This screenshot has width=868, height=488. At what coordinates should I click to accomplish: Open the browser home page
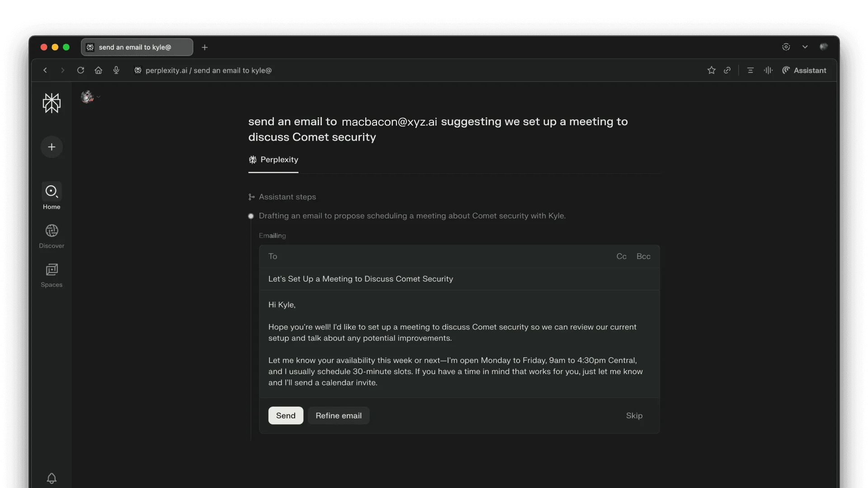[x=98, y=70]
